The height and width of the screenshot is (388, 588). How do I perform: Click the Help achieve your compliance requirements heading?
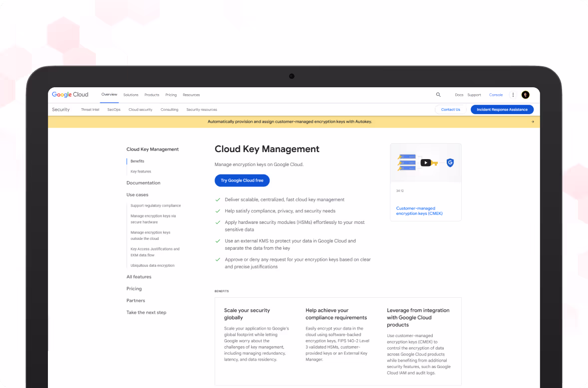[336, 314]
